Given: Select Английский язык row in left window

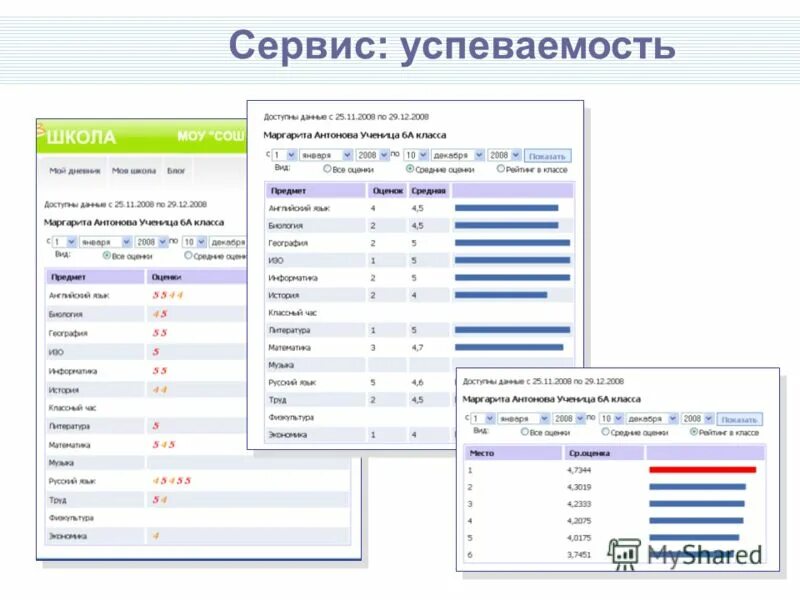Looking at the screenshot, I should 146,295.
